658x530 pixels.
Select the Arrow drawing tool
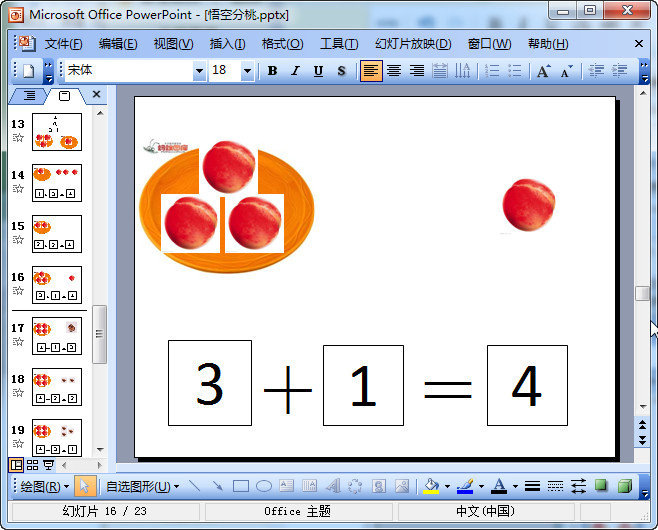pyautogui.click(x=217, y=486)
